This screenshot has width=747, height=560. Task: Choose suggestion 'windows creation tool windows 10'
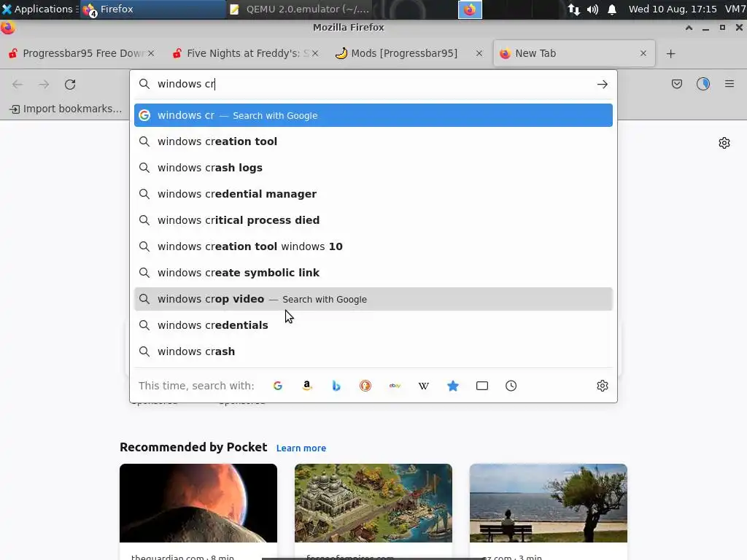click(373, 246)
